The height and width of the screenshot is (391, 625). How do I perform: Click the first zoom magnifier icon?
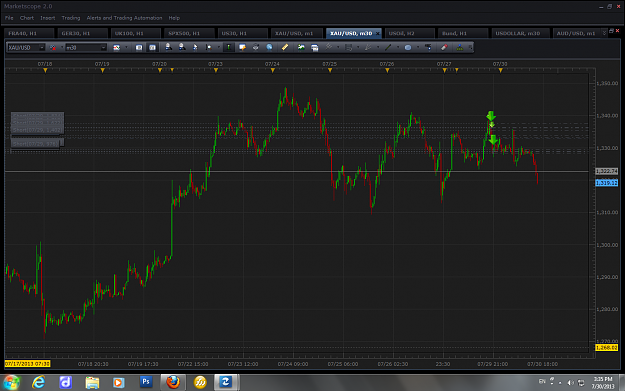(169, 47)
